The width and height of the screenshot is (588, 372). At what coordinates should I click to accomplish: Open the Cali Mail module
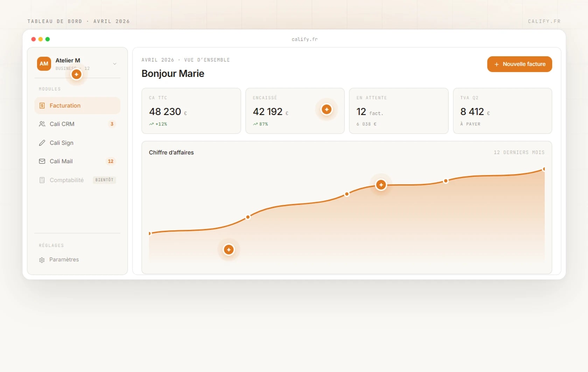click(x=77, y=161)
